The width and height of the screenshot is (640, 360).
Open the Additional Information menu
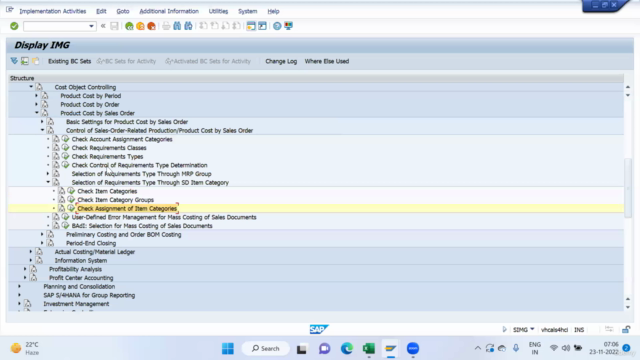pos(169,11)
